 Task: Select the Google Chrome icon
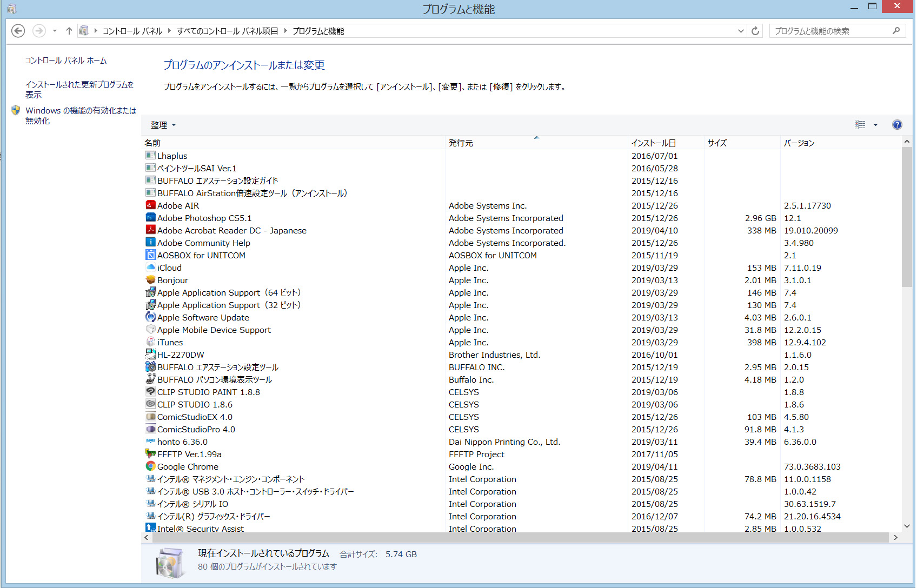(150, 466)
